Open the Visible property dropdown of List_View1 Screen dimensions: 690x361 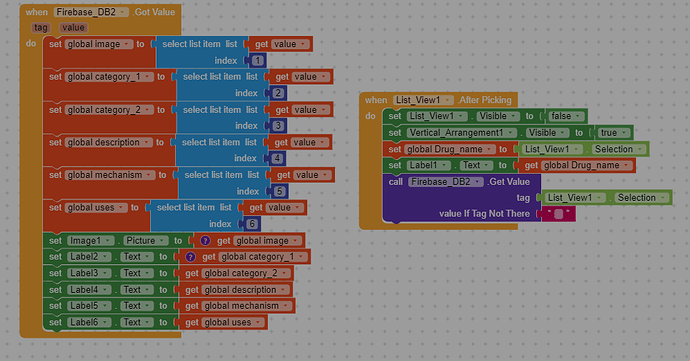(x=497, y=116)
